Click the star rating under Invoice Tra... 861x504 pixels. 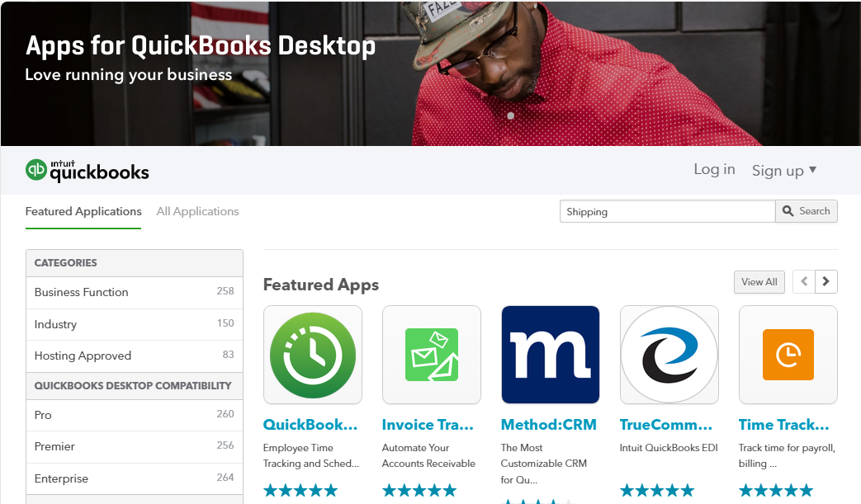[419, 490]
